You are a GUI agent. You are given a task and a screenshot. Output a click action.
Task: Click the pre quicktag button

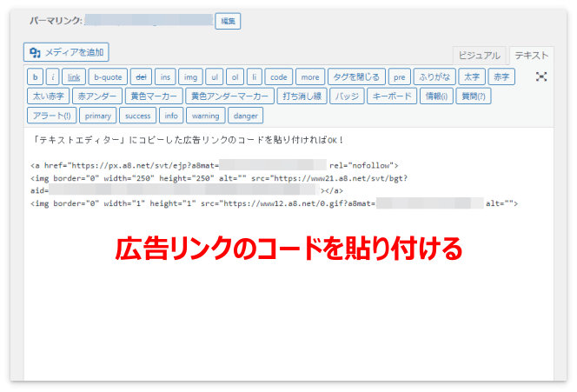coord(399,77)
